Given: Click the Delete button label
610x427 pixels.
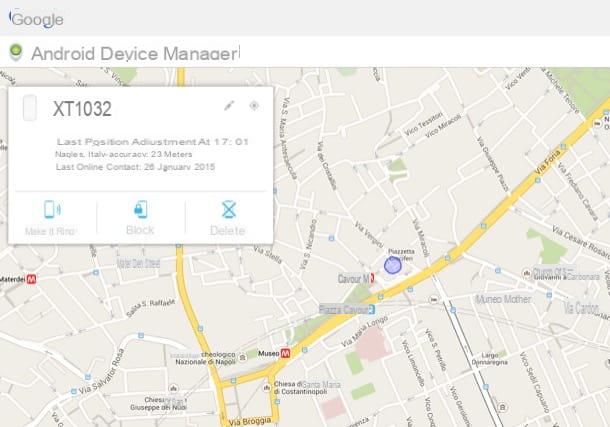Looking at the screenshot, I should (228, 231).
